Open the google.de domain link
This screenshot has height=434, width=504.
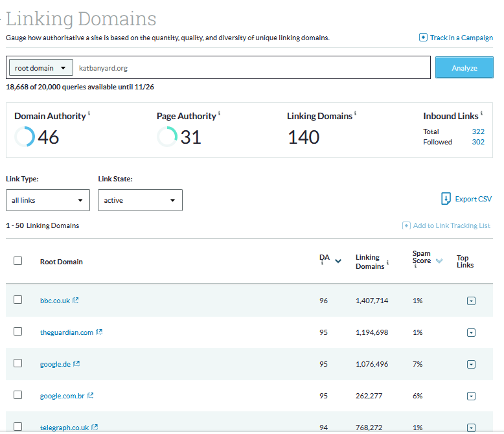pyautogui.click(x=55, y=364)
